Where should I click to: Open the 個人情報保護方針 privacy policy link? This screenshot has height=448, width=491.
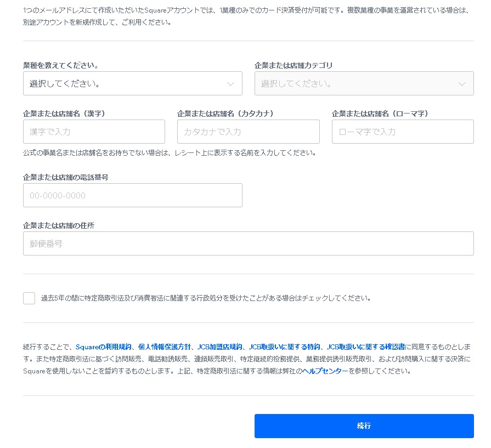pos(165,347)
